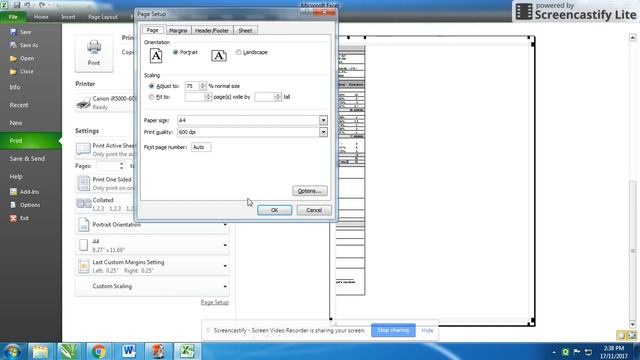The width and height of the screenshot is (640, 360).
Task: Click the Save As icon
Action: 13,45
